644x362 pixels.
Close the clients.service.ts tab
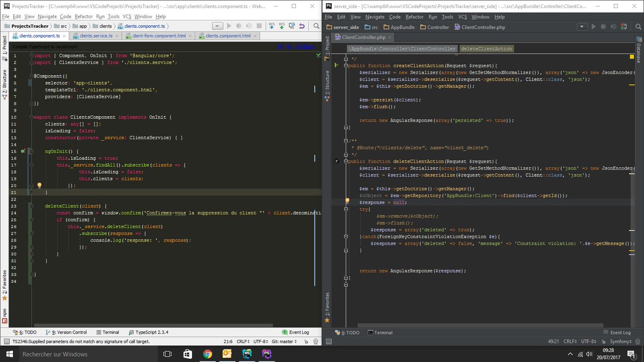(x=118, y=36)
